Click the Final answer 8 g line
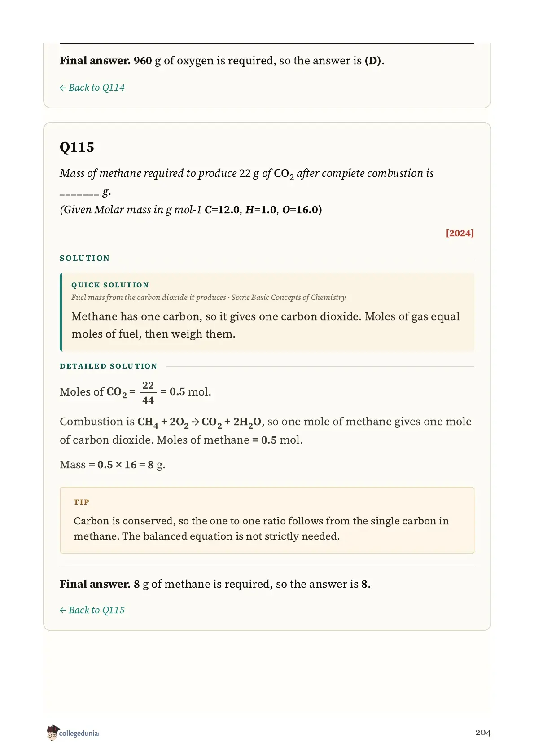This screenshot has height=756, width=534. pos(215,584)
